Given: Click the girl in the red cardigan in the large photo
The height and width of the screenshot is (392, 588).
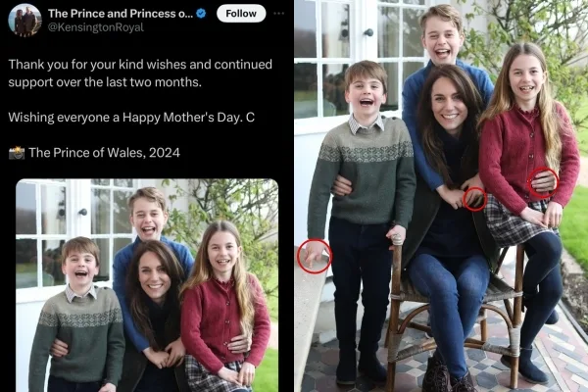Looking at the screenshot, I should 524,147.
